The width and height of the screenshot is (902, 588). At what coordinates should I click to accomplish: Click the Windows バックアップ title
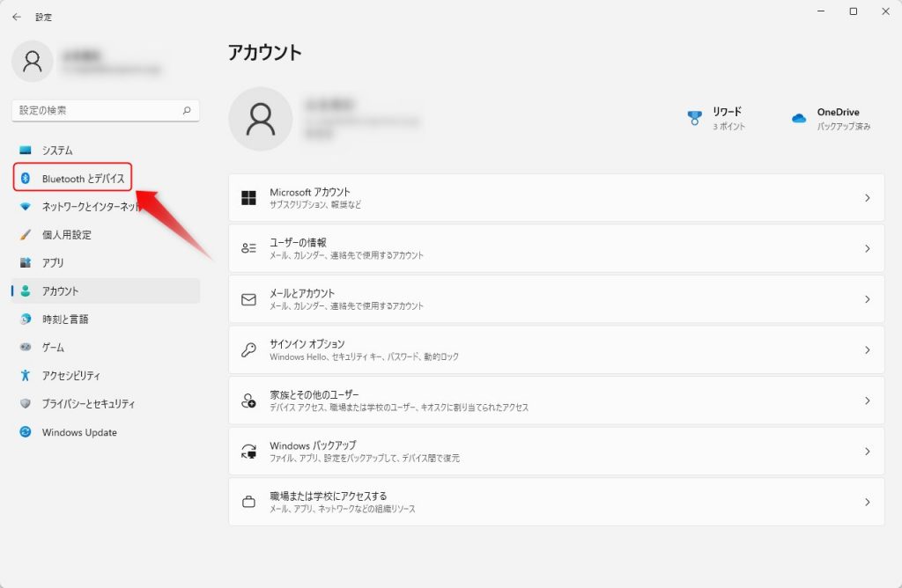coord(313,445)
